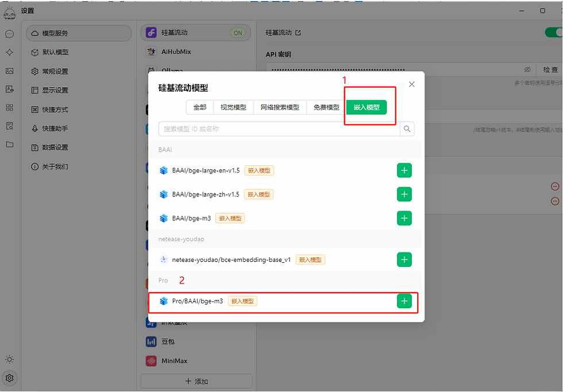Select the 硅基流动 provider in list
This screenshot has height=392, width=563.
tap(195, 33)
